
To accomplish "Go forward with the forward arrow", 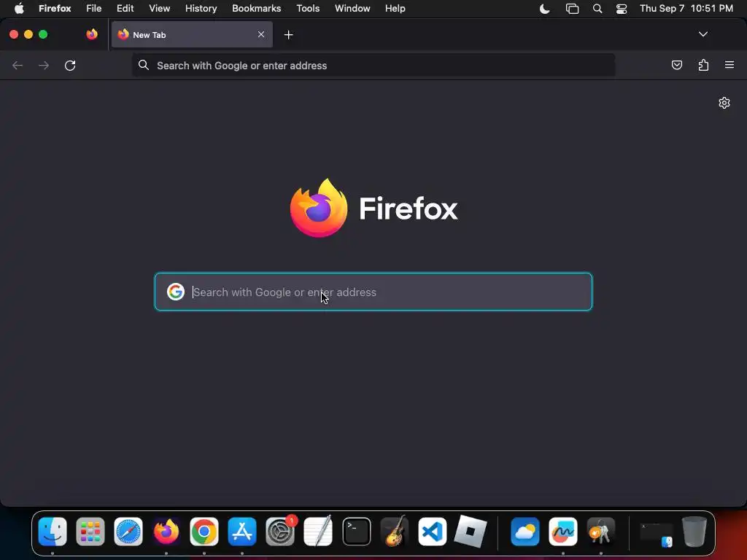I will [44, 65].
